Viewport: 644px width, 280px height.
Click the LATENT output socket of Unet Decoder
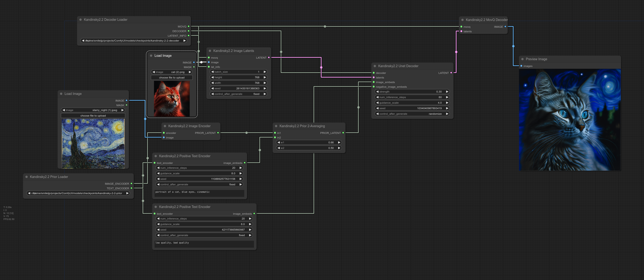point(451,73)
